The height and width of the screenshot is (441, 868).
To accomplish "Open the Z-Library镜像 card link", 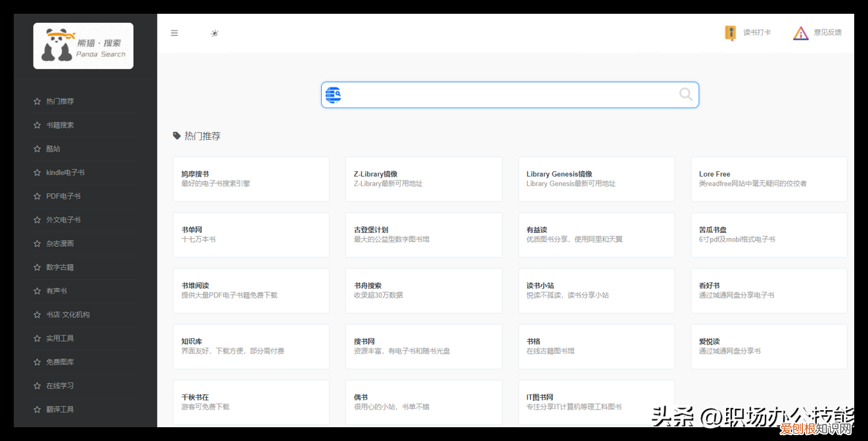I will (x=423, y=178).
